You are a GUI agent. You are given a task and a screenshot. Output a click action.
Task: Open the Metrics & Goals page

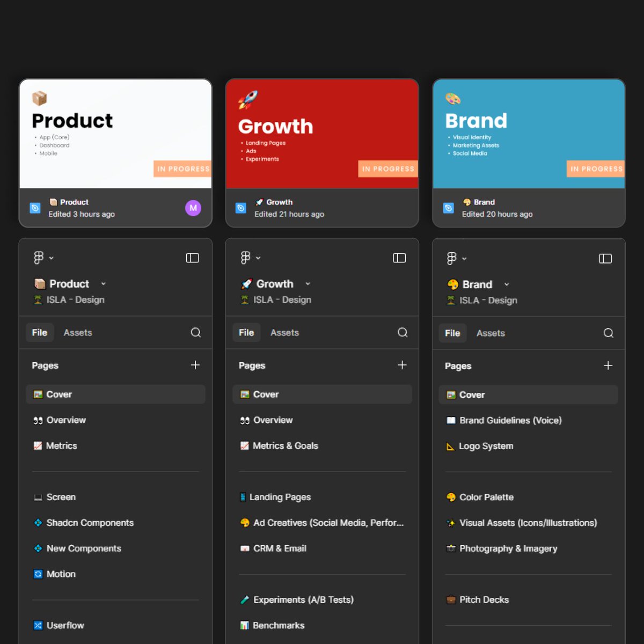(322, 446)
